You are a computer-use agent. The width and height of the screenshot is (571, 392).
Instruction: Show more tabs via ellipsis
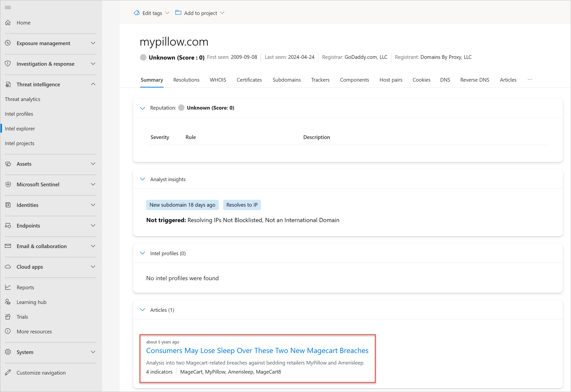pyautogui.click(x=530, y=80)
